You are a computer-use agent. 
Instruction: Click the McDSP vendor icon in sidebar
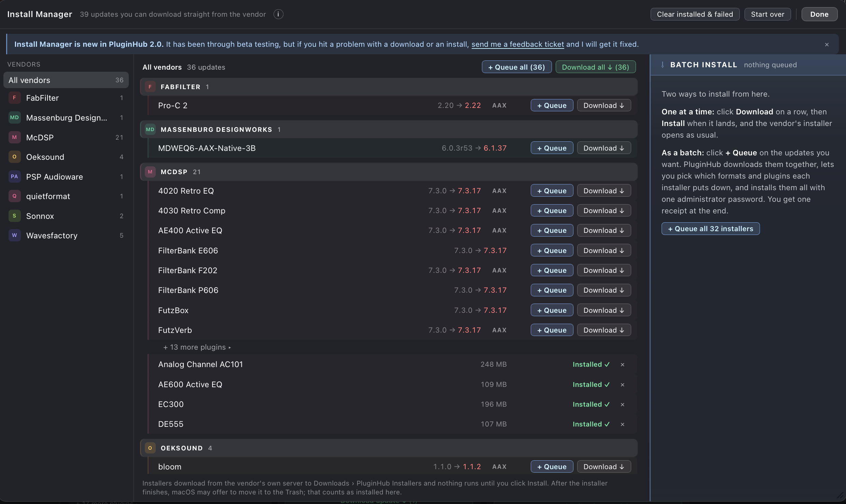pos(14,138)
